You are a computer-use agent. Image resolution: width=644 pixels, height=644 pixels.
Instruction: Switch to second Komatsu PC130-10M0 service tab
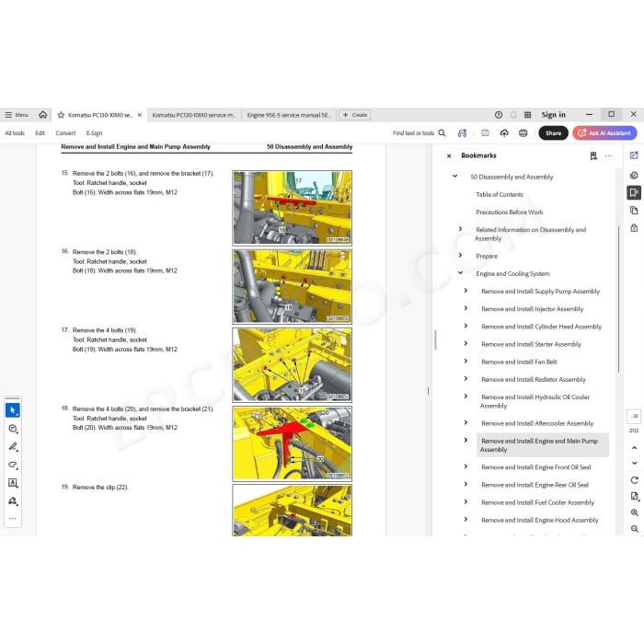pyautogui.click(x=193, y=115)
